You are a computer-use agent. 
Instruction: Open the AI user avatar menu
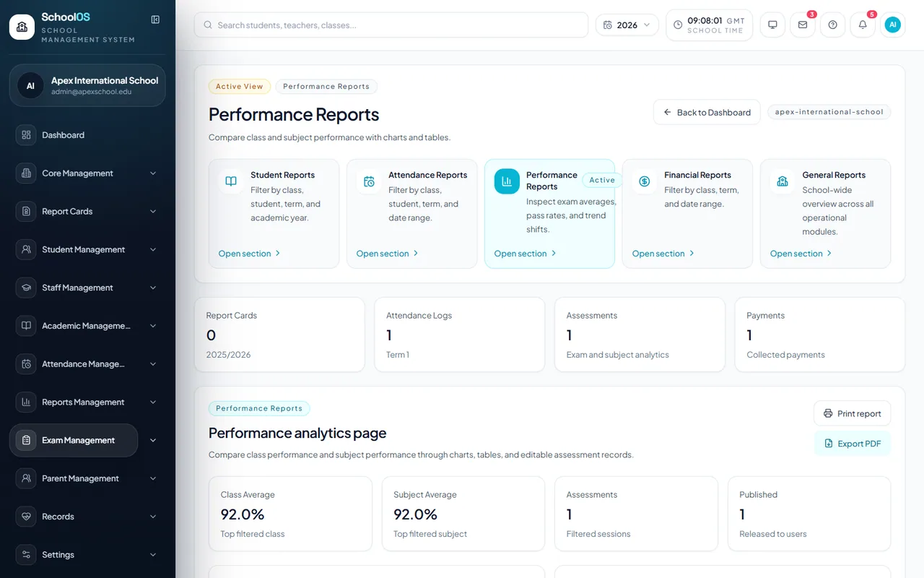point(893,25)
